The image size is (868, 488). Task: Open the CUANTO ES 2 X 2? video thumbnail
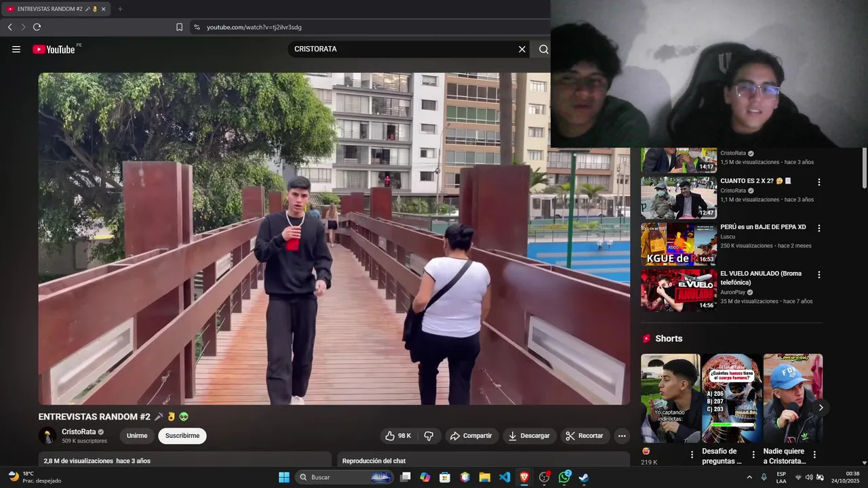click(678, 198)
